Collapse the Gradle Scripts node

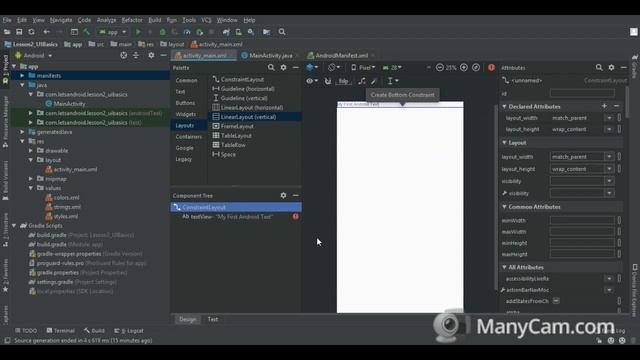14,226
